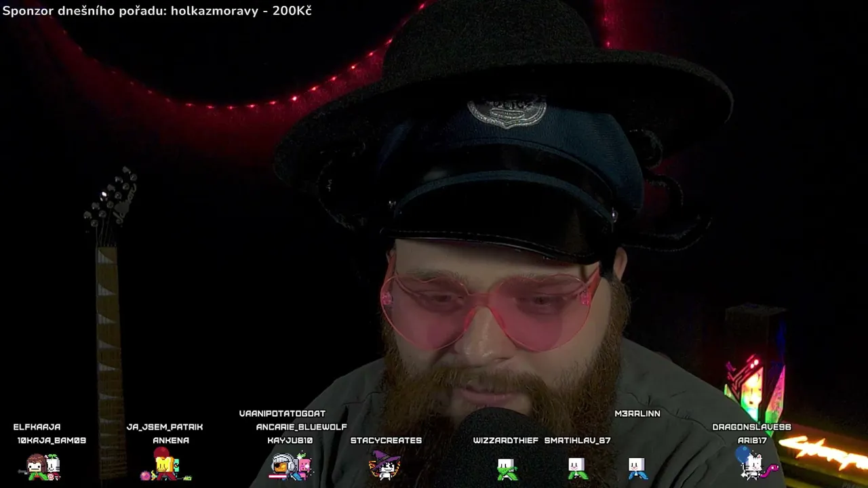Image resolution: width=868 pixels, height=488 pixels.
Task: Click the ANKENA name label
Action: (x=171, y=441)
